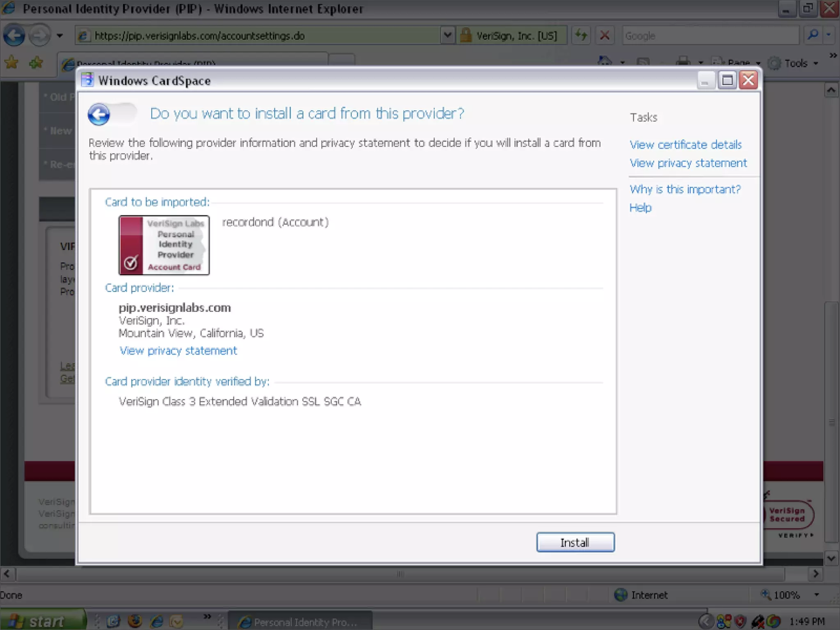Open View privacy statement in Tasks pane
Image resolution: width=840 pixels, height=630 pixels.
pyautogui.click(x=688, y=163)
